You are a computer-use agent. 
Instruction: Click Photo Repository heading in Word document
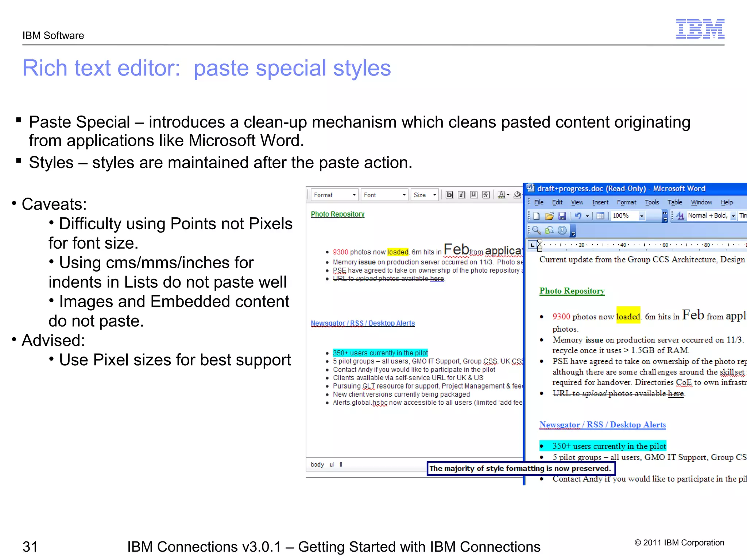pyautogui.click(x=572, y=291)
